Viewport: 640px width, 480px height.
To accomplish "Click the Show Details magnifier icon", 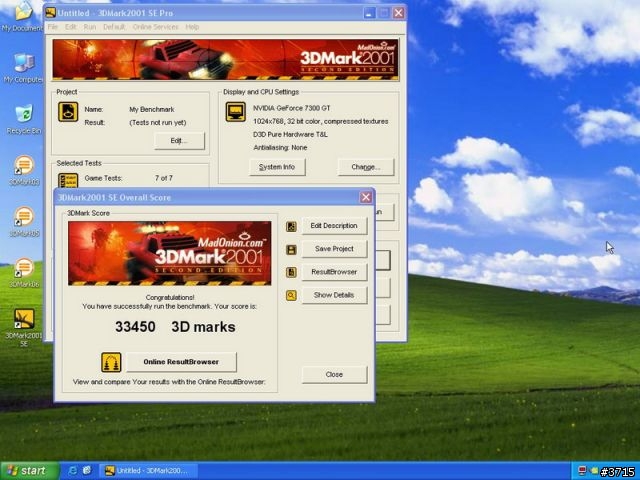I will (291, 296).
